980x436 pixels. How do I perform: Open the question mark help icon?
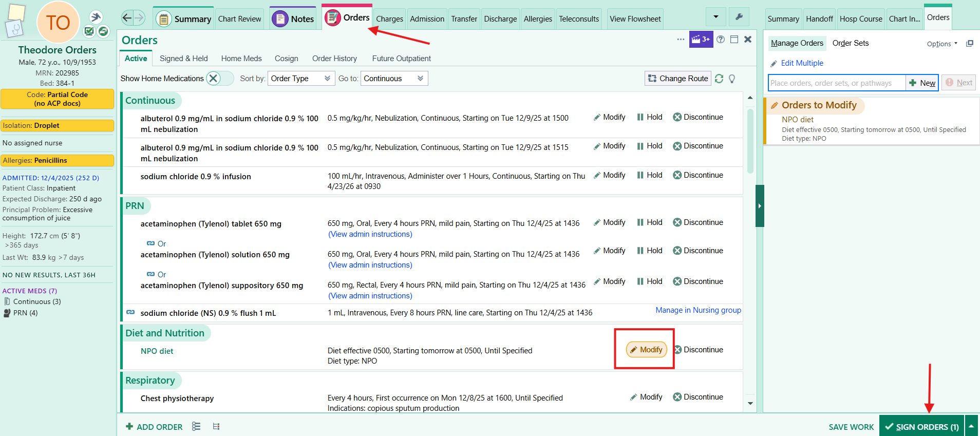pos(721,40)
